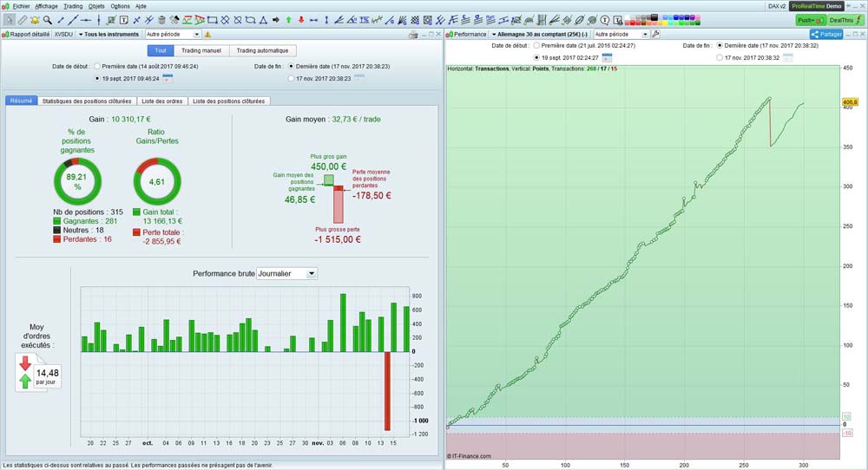Select the red down arrow marker
The height and width of the screenshot is (470, 868).
[301, 21]
